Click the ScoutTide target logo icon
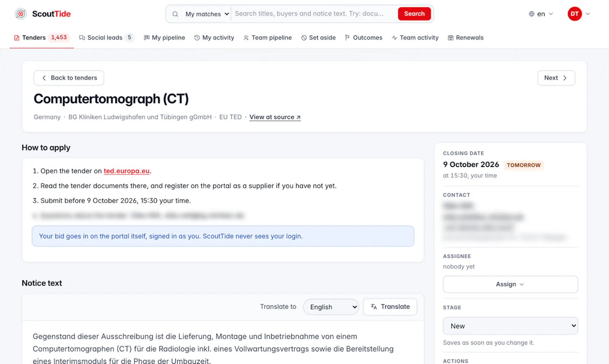 pos(21,14)
